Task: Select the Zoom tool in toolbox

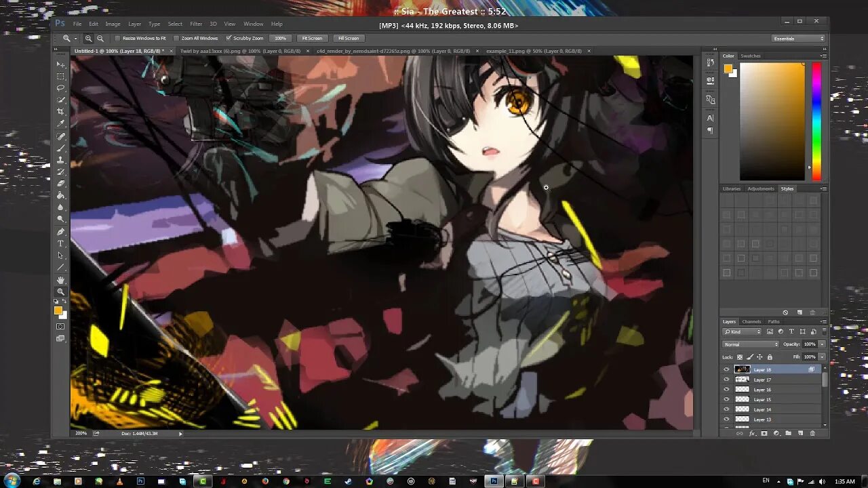Action: click(x=60, y=291)
